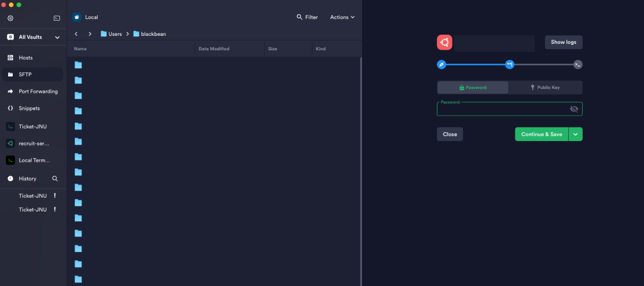Open Port Forwarding section
This screenshot has width=644, height=286.
tap(33, 91)
